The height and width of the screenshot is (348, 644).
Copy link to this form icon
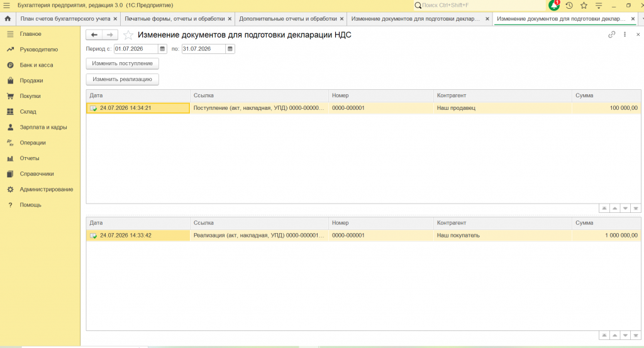611,35
